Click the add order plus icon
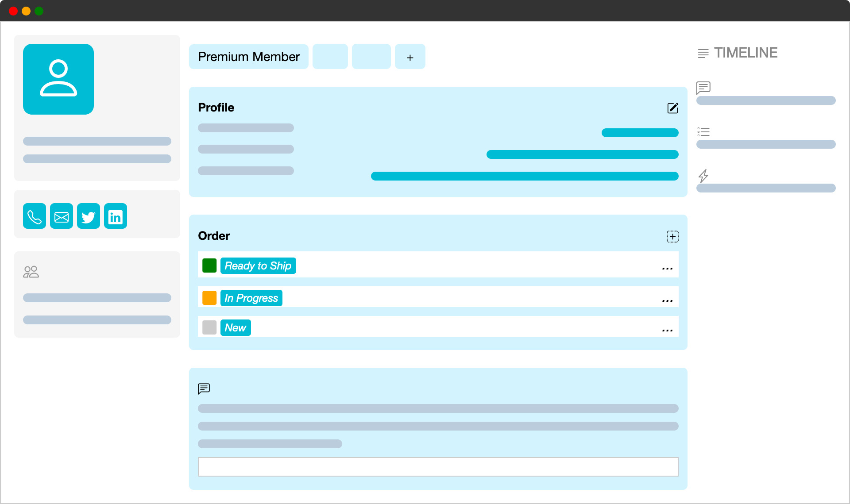 [672, 237]
